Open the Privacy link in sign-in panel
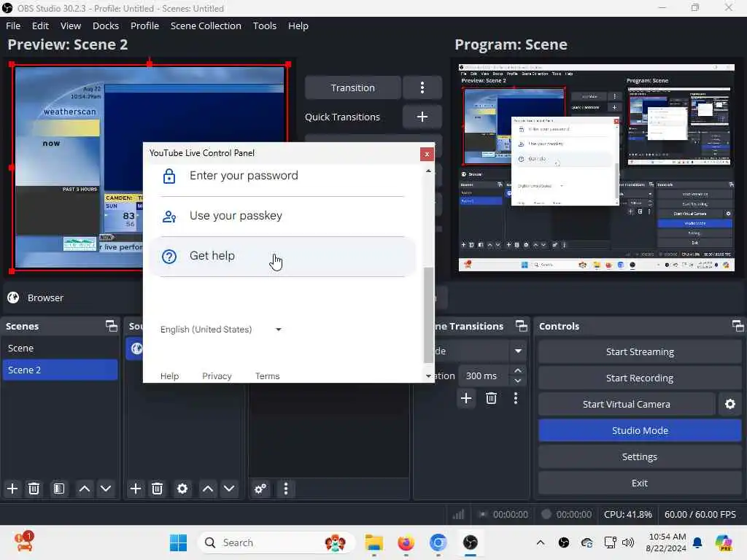Screen dimensions: 747x560 tap(217, 376)
